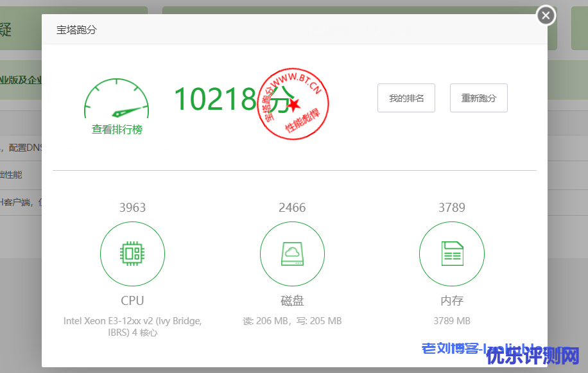
Task: Click the Intel Xeon E3-12xx v2 description
Action: tap(132, 327)
